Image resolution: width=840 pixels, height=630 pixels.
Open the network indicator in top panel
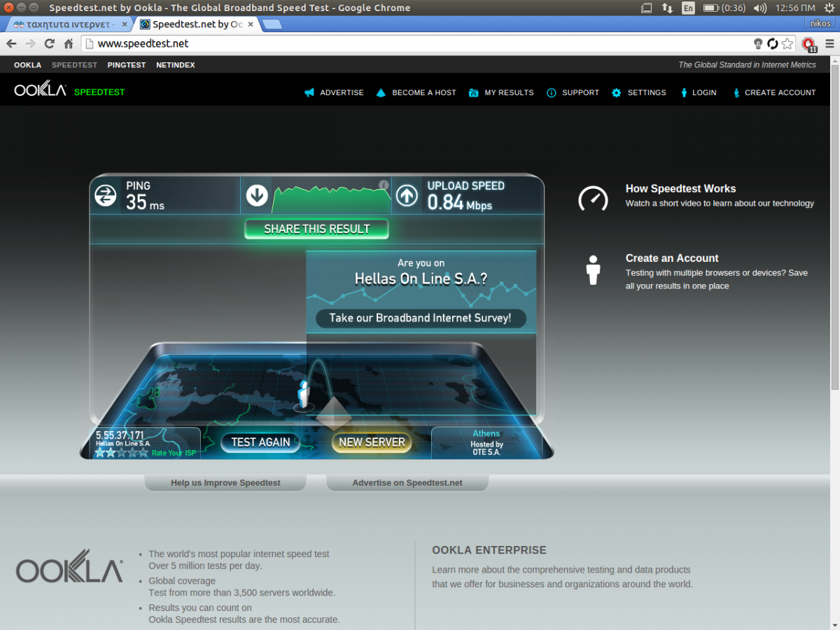[667, 8]
